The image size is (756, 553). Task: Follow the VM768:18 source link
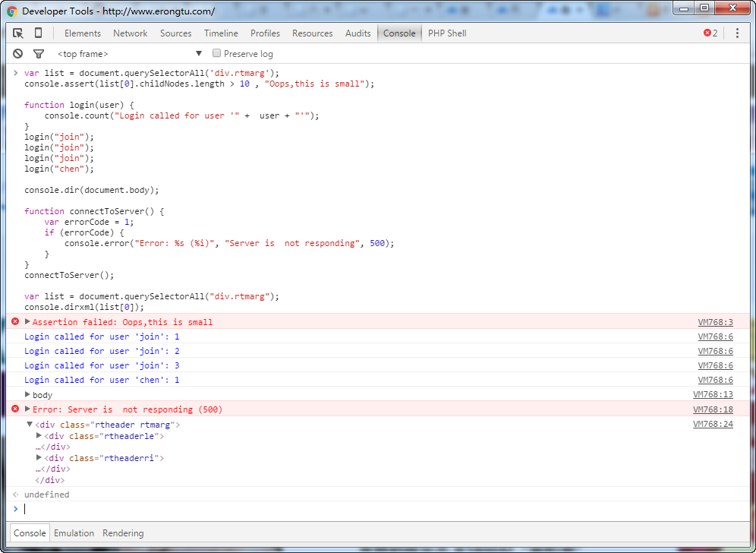point(713,409)
